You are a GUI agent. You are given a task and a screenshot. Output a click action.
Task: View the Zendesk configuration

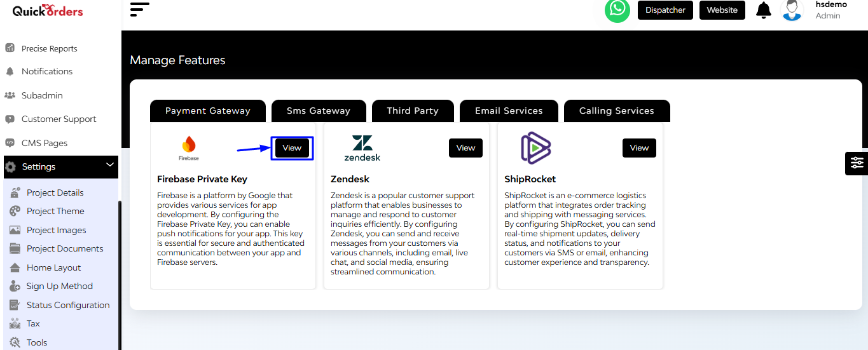click(465, 148)
